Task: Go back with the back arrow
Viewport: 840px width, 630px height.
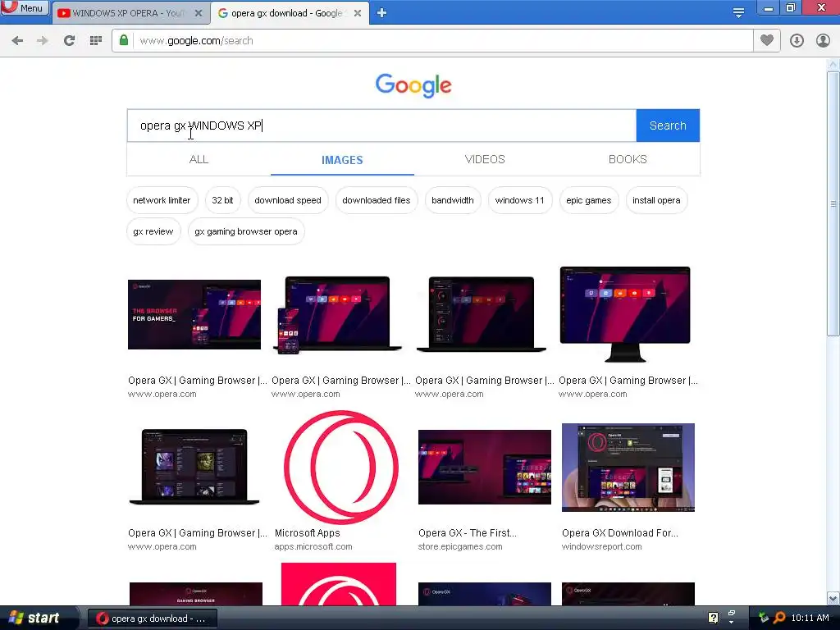Action: pos(17,41)
